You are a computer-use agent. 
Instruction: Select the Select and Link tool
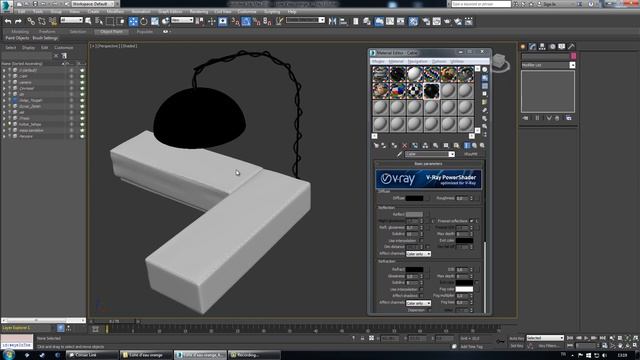pos(31,21)
